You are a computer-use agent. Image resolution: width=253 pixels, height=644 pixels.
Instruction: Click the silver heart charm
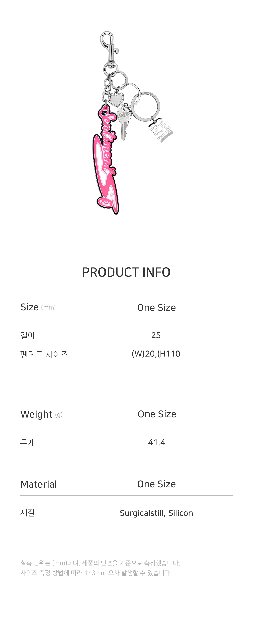tap(116, 100)
